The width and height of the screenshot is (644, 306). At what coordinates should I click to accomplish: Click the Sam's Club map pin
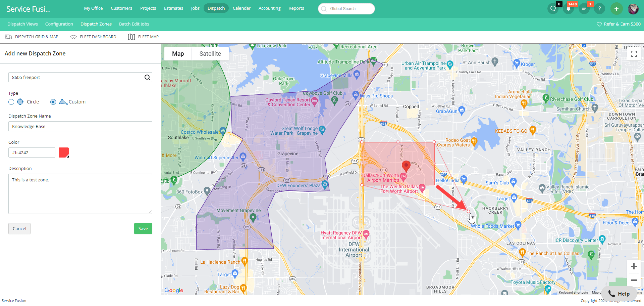(513, 182)
